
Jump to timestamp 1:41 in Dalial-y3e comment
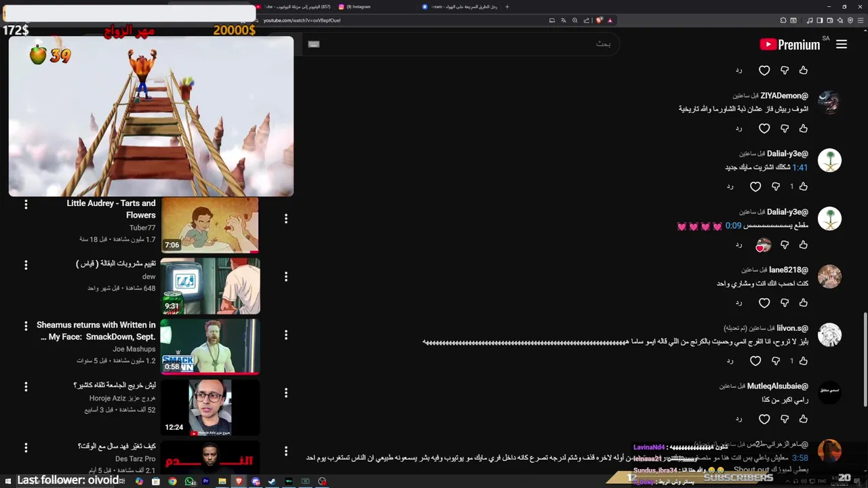(x=800, y=167)
